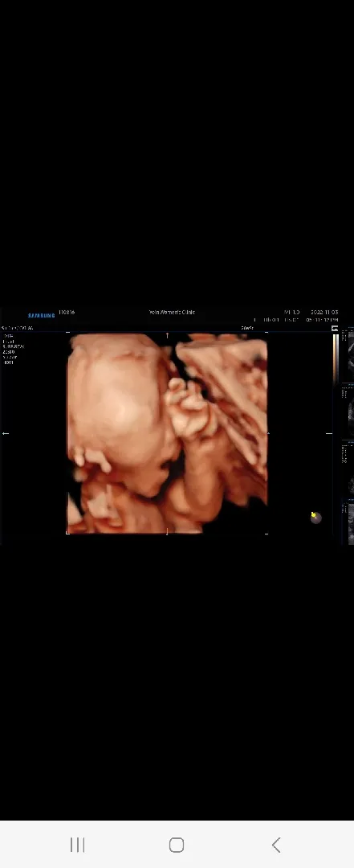Tap the Android home button
Image resolution: width=354 pixels, height=868 pixels.
(177, 845)
